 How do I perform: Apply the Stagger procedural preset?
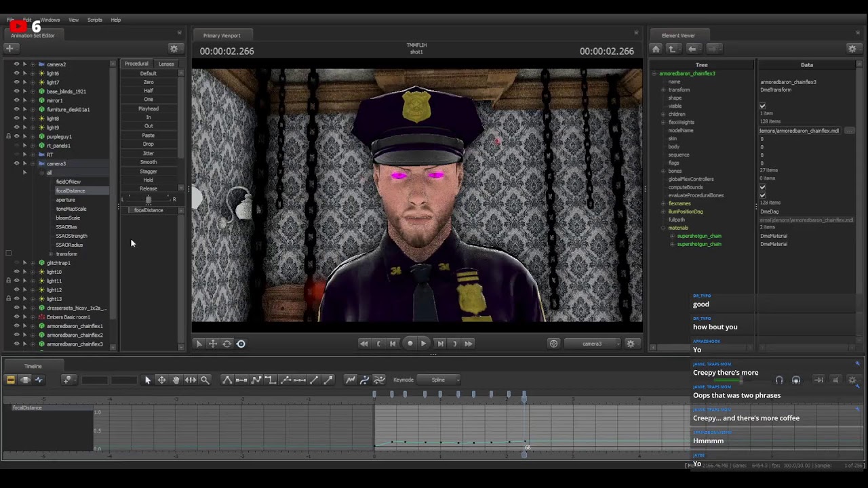pyautogui.click(x=149, y=171)
